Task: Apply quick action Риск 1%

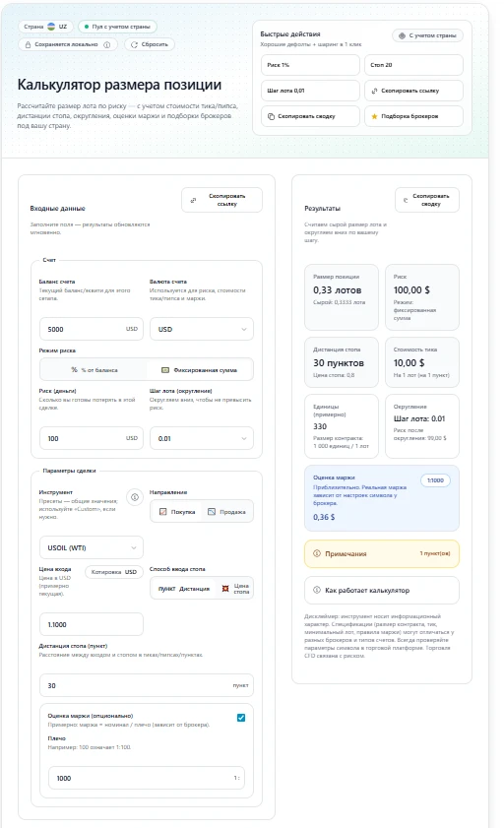Action: click(310, 65)
